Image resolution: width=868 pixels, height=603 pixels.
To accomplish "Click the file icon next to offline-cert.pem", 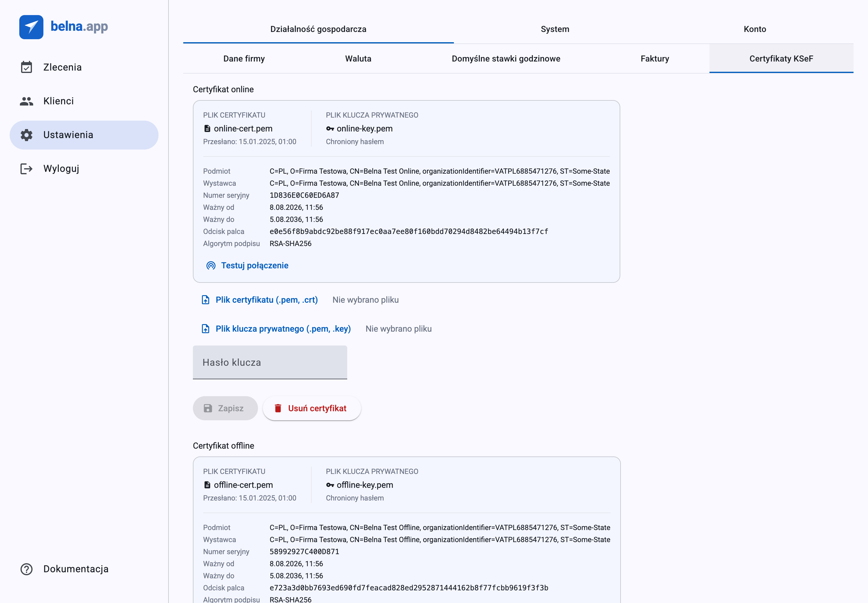I will 207,485.
